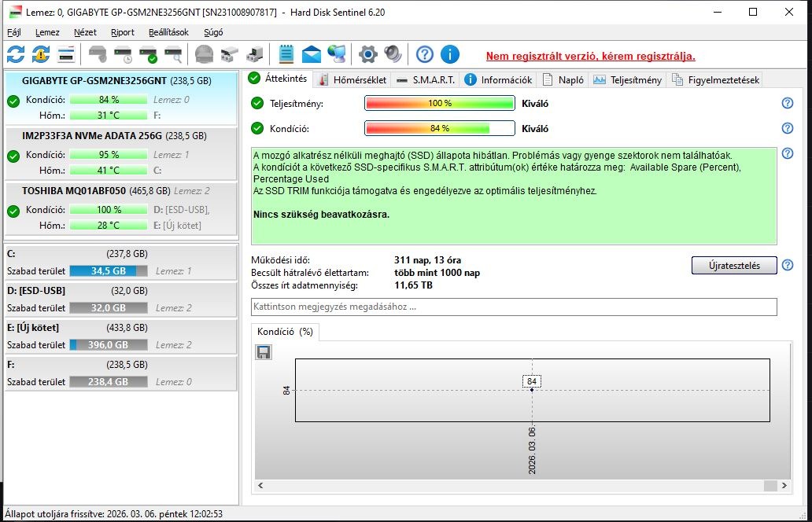Click the box with green chip icon
The width and height of the screenshot is (812, 522).
255,54
